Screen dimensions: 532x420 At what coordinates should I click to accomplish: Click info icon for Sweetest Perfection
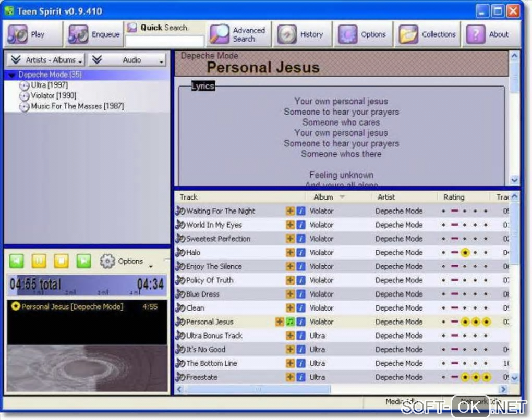coord(300,239)
